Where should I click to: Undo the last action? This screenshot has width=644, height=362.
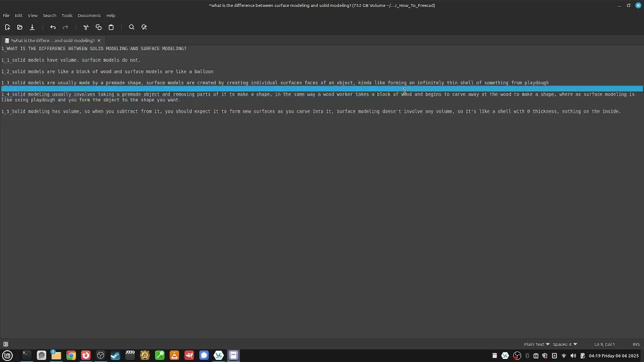tap(53, 27)
